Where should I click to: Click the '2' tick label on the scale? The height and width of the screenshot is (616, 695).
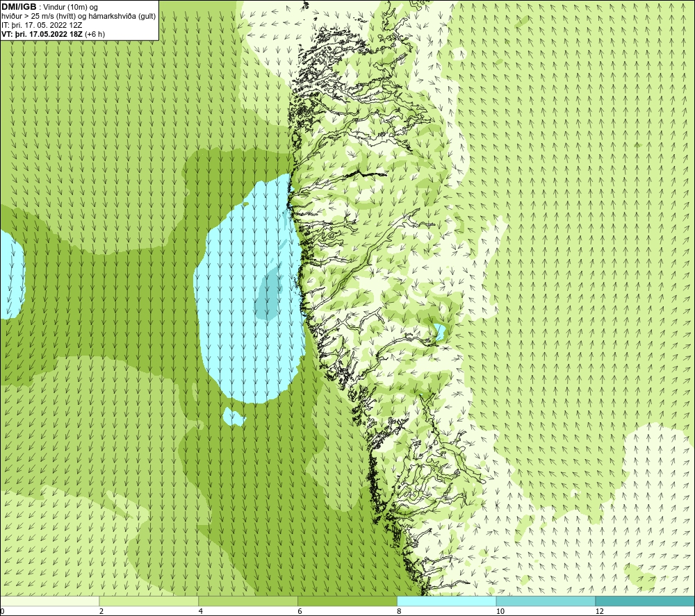click(x=101, y=612)
